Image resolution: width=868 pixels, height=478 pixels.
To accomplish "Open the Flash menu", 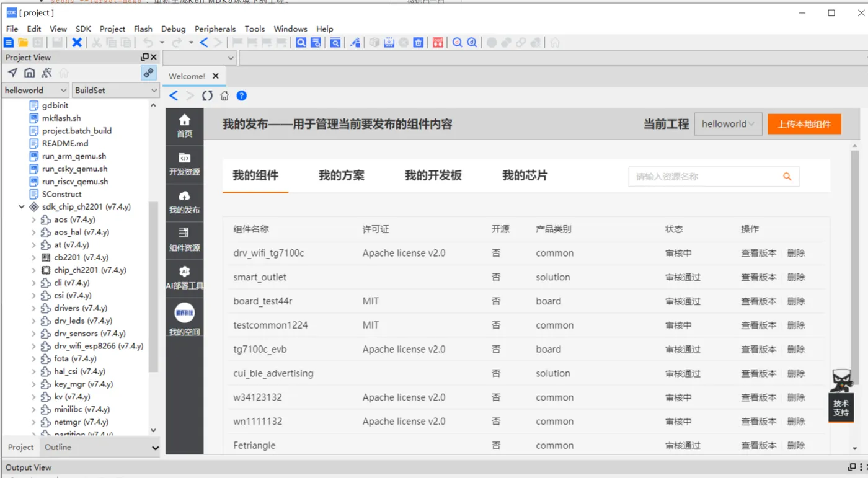I will pos(143,29).
